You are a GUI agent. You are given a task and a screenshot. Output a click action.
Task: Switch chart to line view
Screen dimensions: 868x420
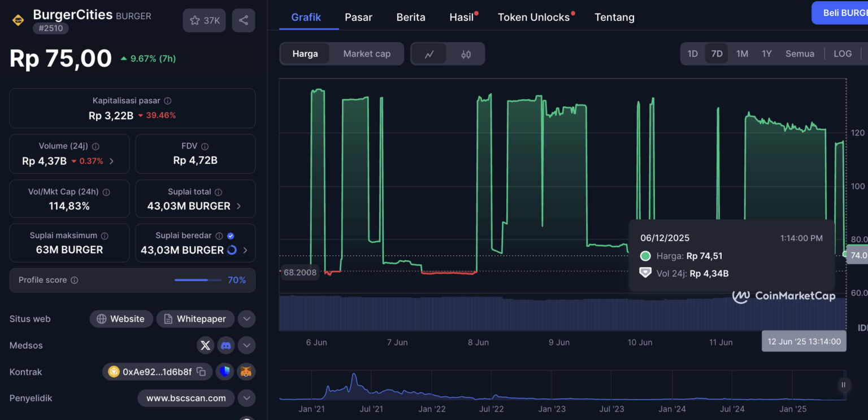tap(429, 54)
